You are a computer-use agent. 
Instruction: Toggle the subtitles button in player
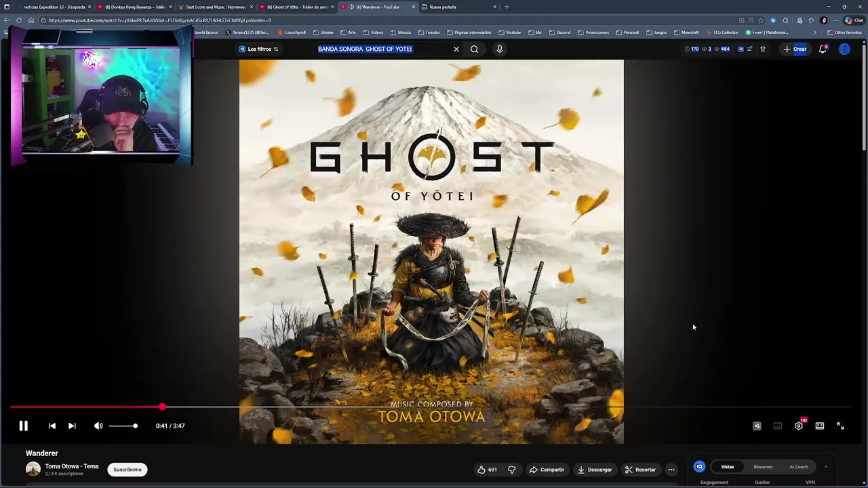(x=778, y=426)
